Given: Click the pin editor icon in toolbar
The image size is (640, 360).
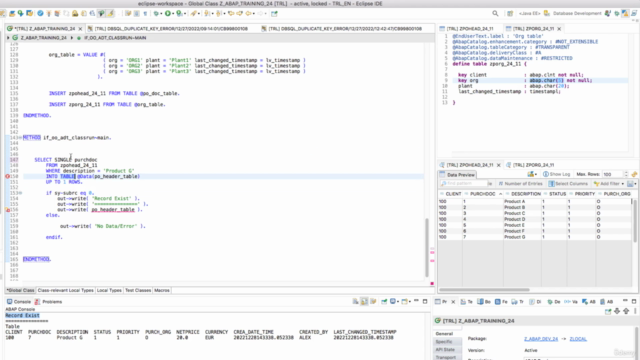Looking at the screenshot, I should click(274, 13).
